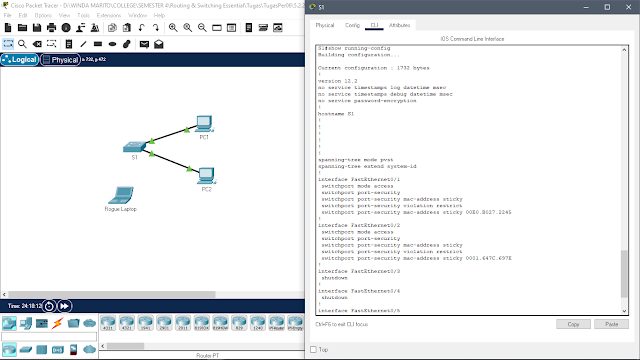The height and width of the screenshot is (360, 640).
Task: Click CLI scrollbar up arrow
Action: pos(624,50)
